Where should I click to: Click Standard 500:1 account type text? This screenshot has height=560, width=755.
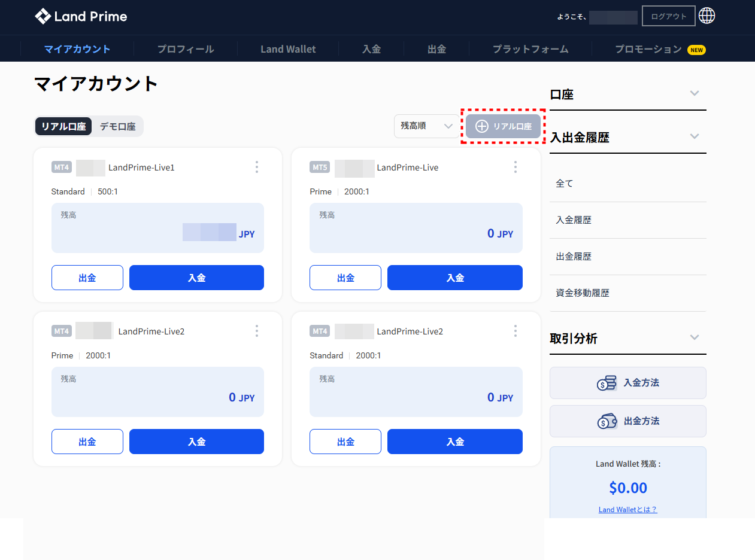[x=84, y=191]
